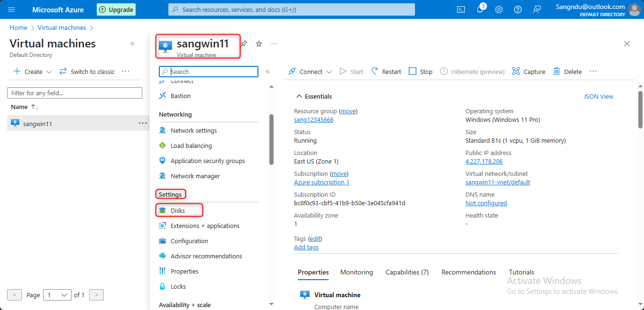Open public IP address 4.227.178.206
Screen dimensions: 644x310
(484, 162)
